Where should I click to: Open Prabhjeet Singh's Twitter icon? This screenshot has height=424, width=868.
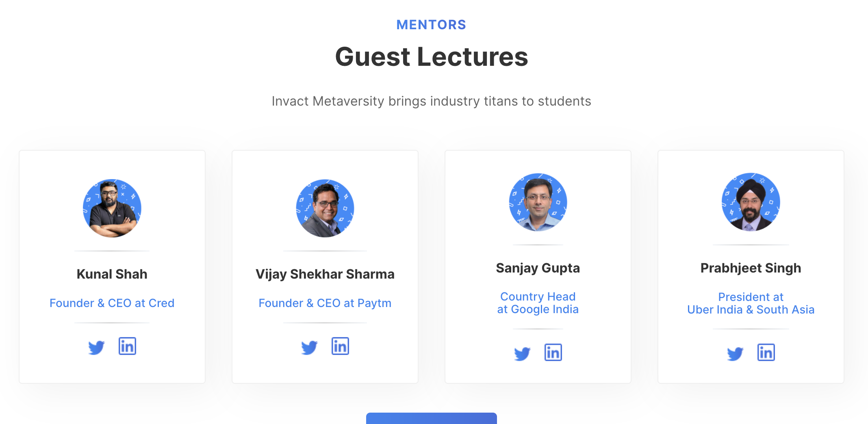click(x=735, y=353)
